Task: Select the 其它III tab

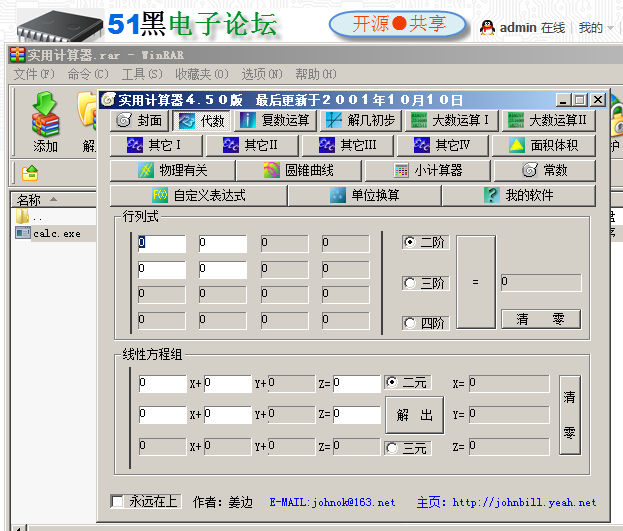Action: click(x=348, y=145)
